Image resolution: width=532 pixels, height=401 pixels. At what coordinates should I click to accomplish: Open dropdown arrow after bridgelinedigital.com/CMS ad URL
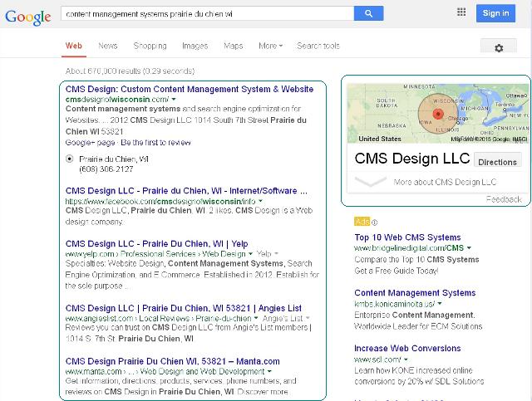coord(469,247)
